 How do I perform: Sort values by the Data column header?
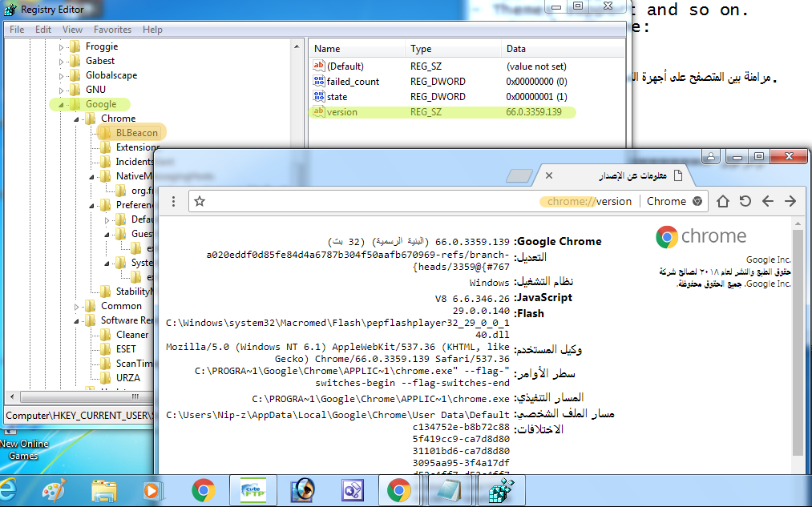tap(563, 49)
